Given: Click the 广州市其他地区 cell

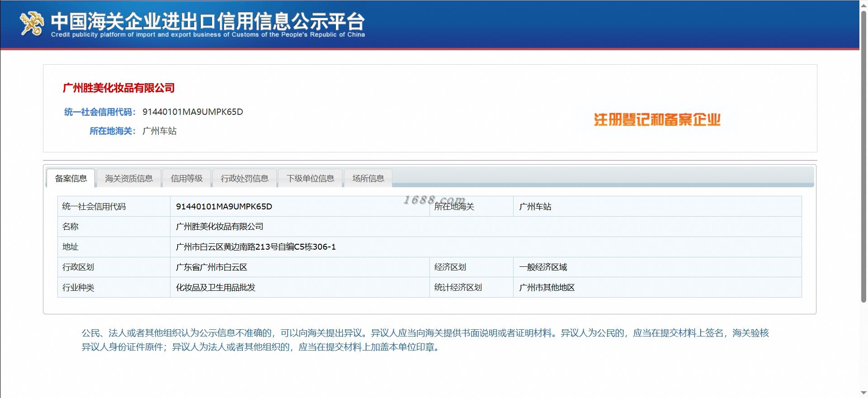Looking at the screenshot, I should pos(657,287).
